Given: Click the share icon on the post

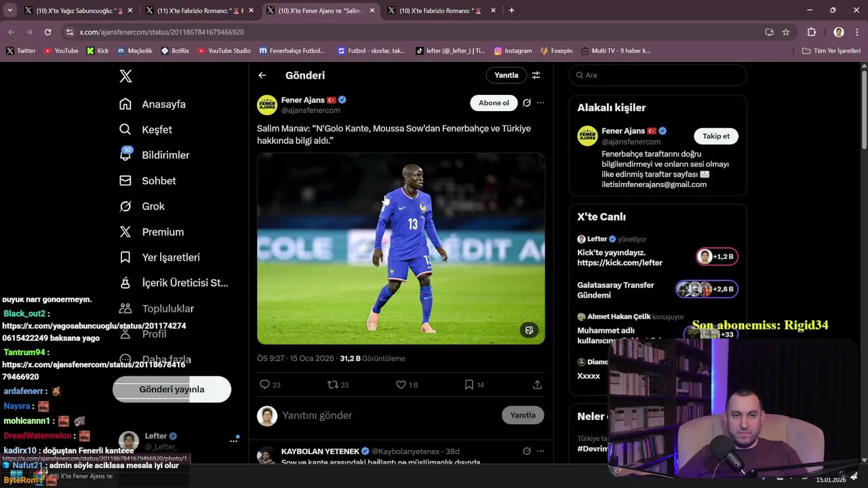Looking at the screenshot, I should click(537, 384).
